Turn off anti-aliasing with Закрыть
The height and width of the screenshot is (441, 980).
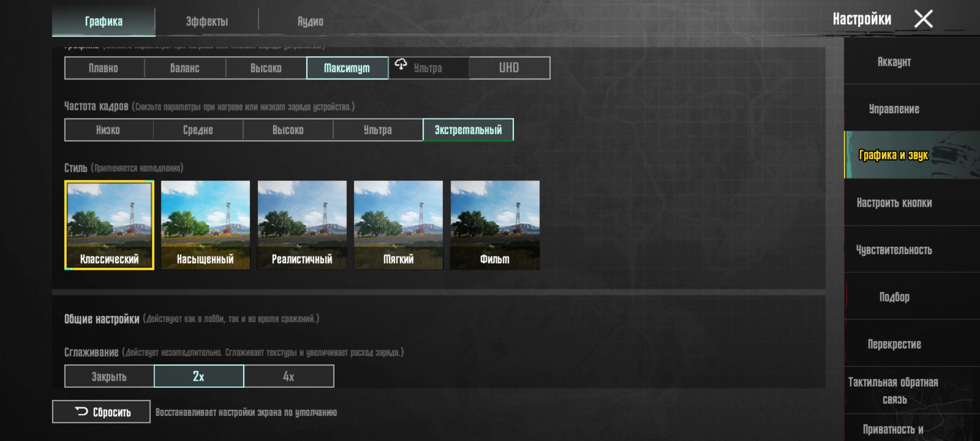click(109, 376)
